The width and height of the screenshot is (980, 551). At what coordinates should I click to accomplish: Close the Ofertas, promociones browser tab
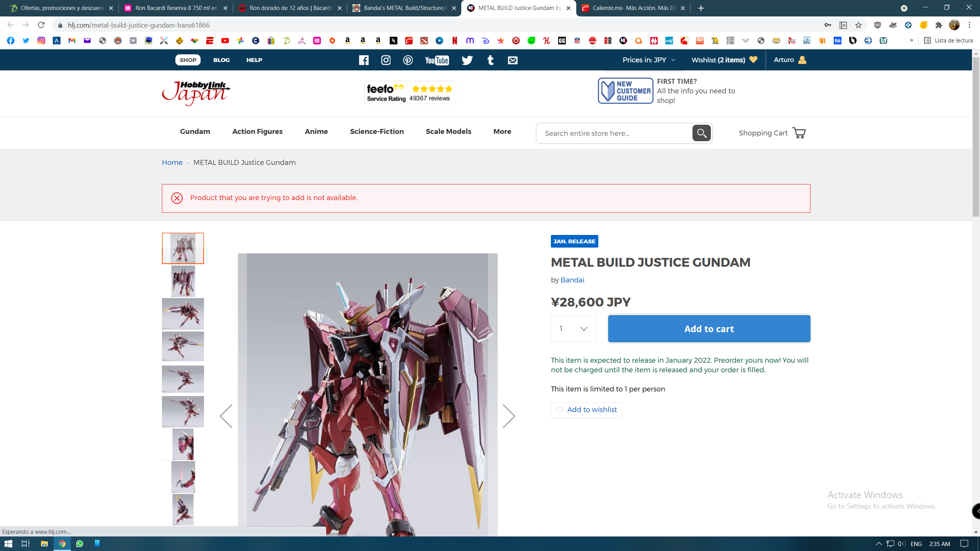pos(111,8)
